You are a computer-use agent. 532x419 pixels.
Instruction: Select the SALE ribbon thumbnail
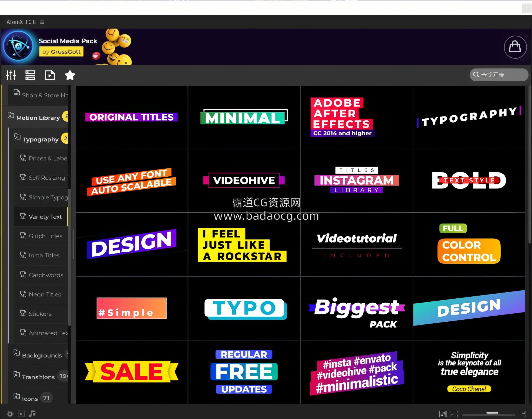click(x=132, y=372)
